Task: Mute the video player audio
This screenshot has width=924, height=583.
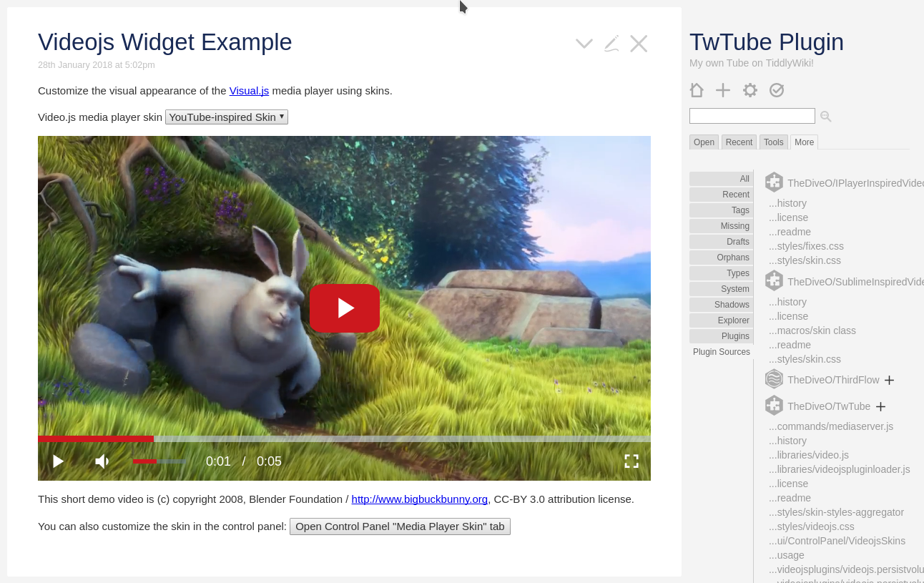Action: pos(102,461)
